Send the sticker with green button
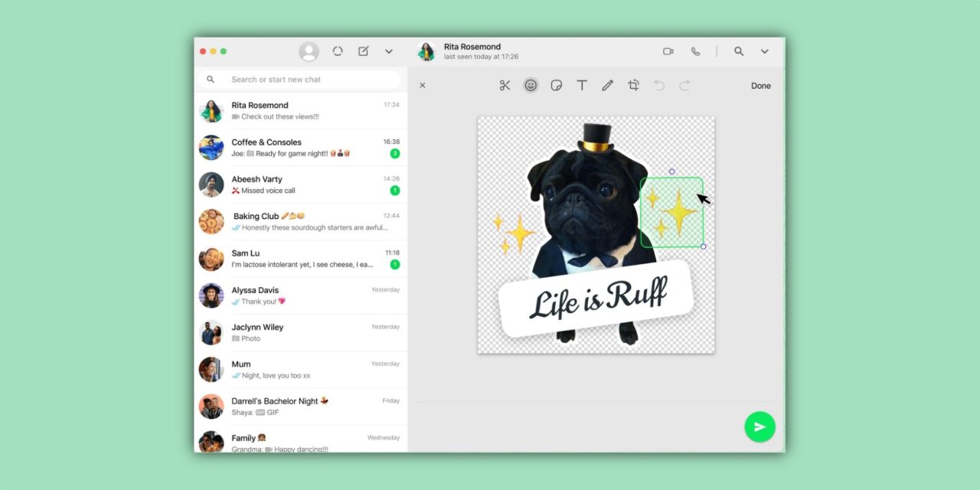Viewport: 980px width, 490px height. [759, 427]
